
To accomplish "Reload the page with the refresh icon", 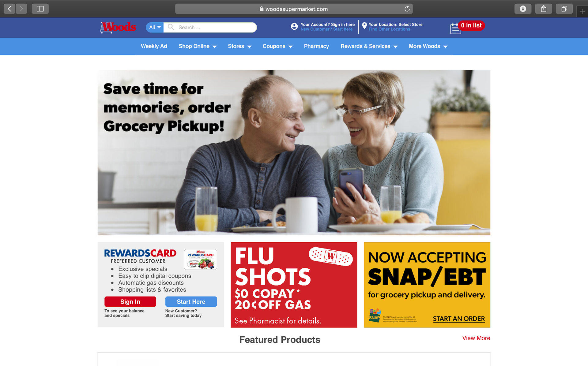I will coord(407,9).
